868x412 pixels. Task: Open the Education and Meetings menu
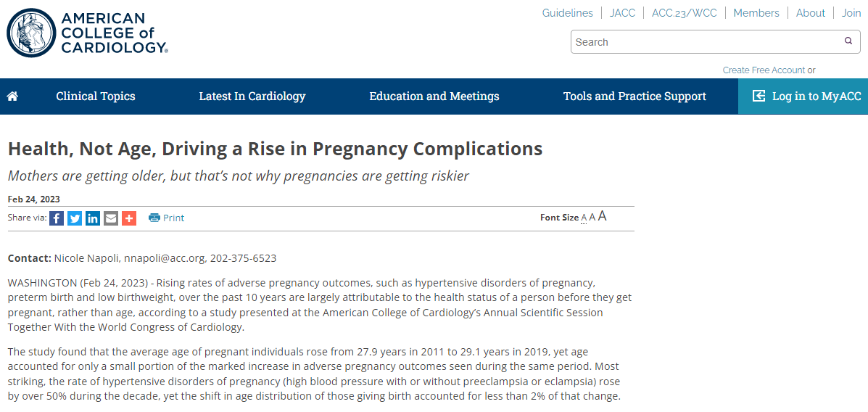434,96
